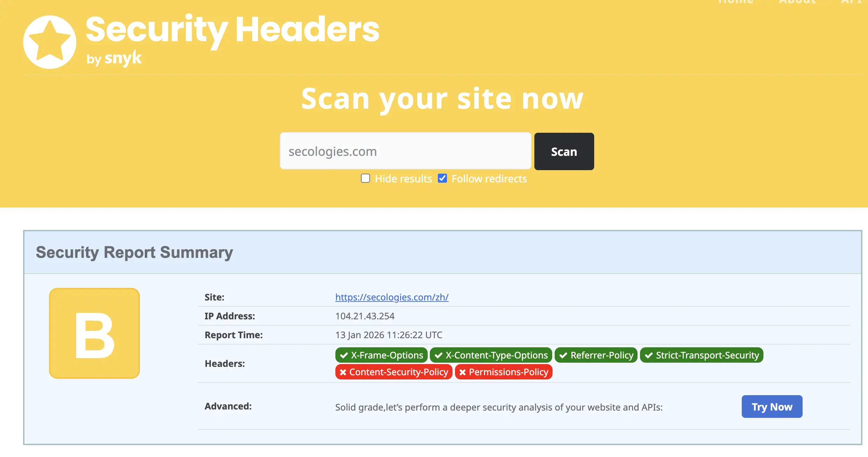Viewport: 868px width, 457px height.
Task: Select the report time 13 Jan 2026 11:26:22 UTC
Action: (389, 335)
